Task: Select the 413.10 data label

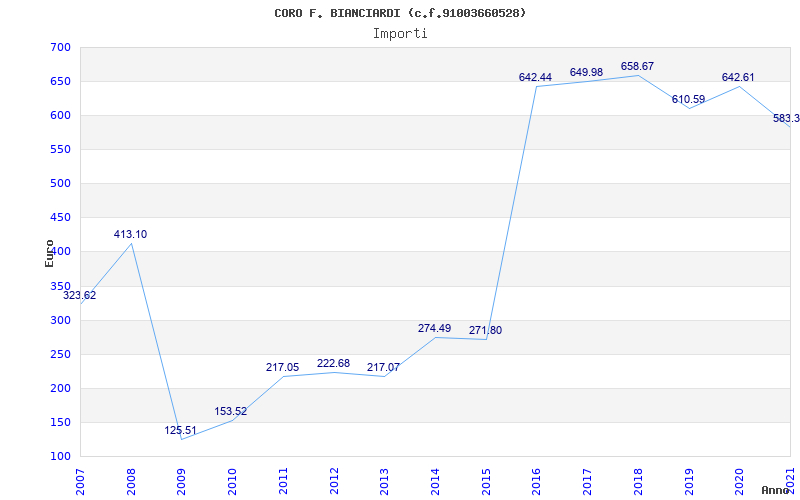Action: tap(130, 234)
